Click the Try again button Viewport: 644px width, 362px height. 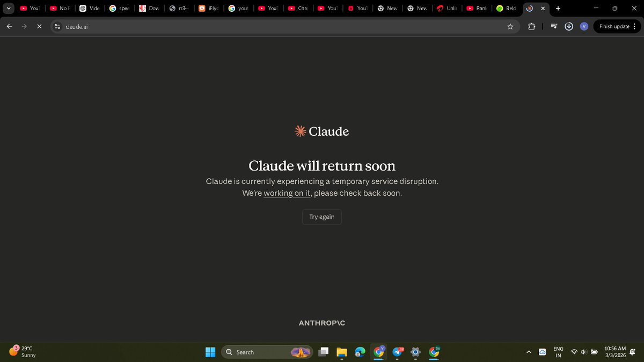click(x=321, y=217)
